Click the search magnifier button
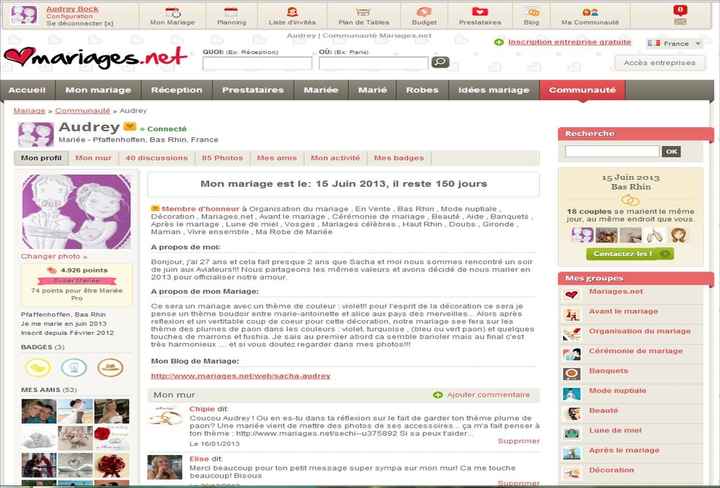Screen dimensions: 720x488 pyautogui.click(x=440, y=62)
